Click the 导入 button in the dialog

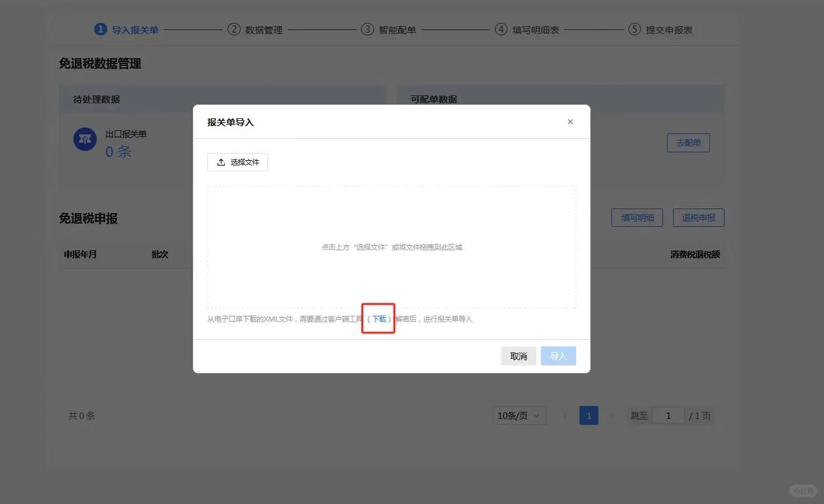coord(558,356)
